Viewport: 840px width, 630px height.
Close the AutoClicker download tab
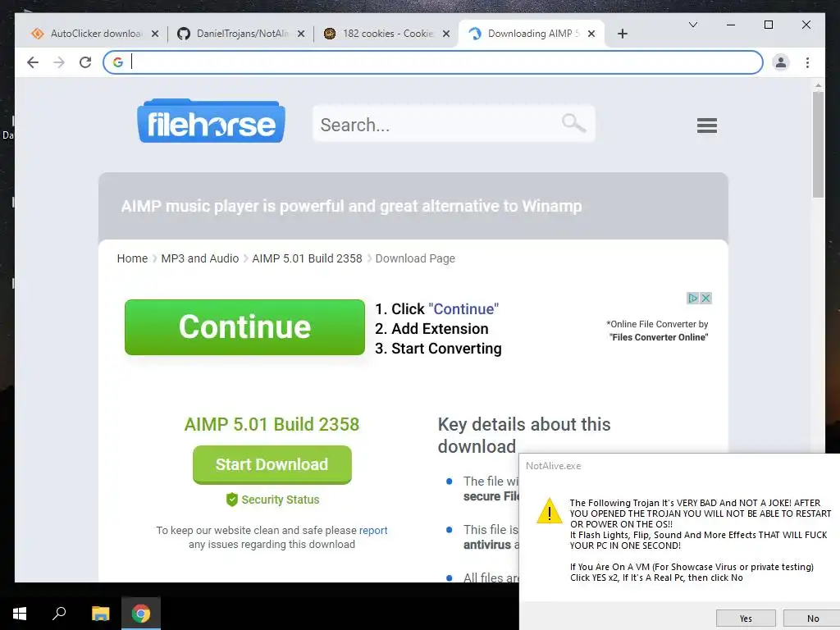(x=155, y=34)
